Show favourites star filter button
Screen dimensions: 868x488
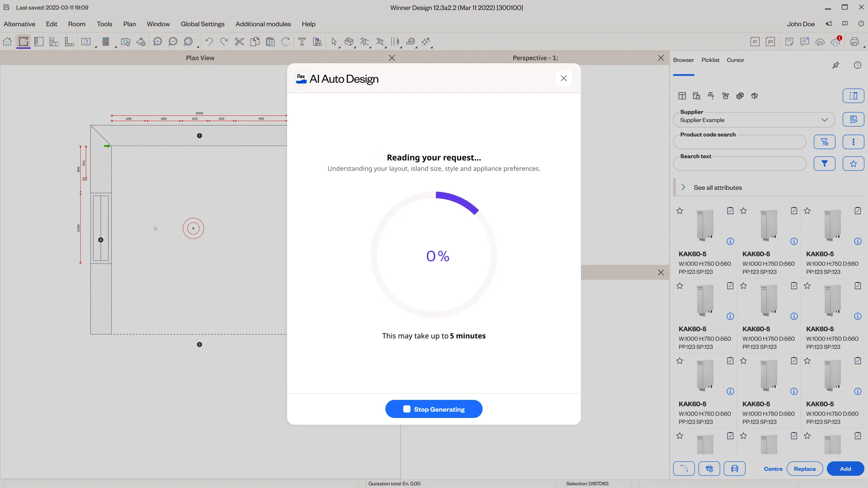(854, 164)
